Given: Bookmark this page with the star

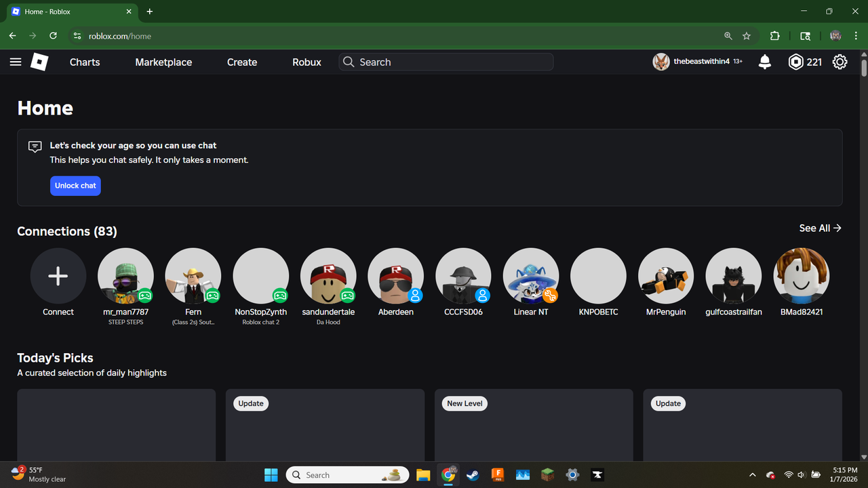Looking at the screenshot, I should [747, 36].
